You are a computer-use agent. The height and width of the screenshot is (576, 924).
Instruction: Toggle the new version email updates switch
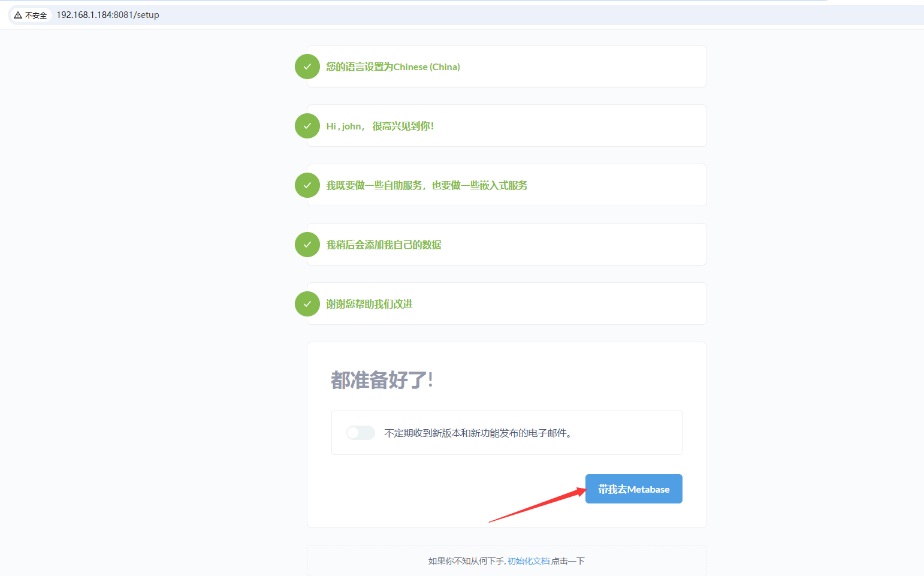click(361, 433)
